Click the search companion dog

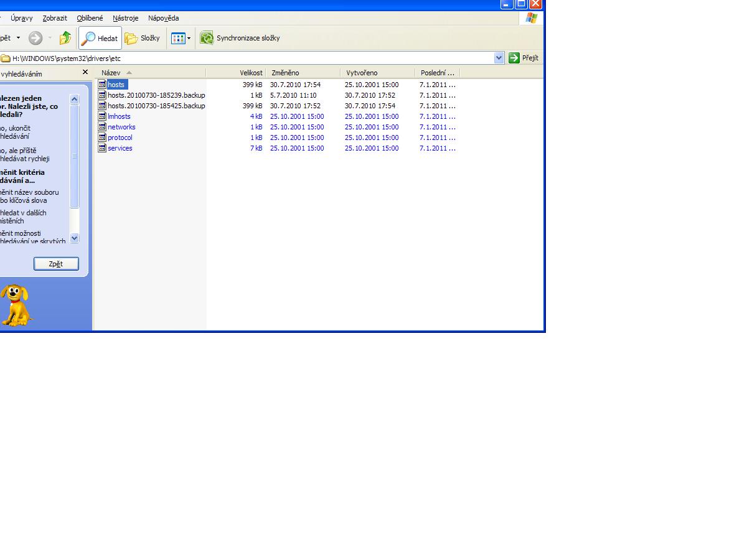tap(16, 305)
